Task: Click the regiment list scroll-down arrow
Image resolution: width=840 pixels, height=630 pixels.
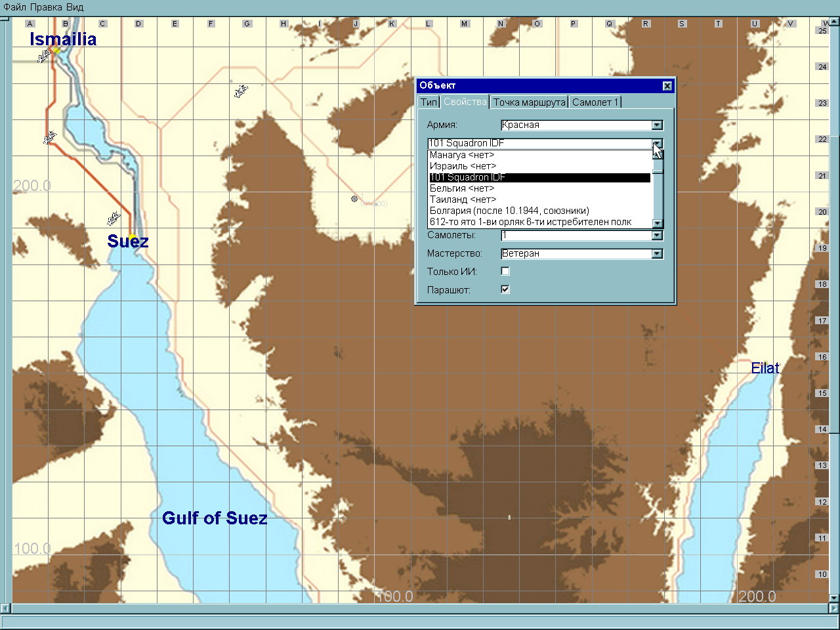Action: click(658, 223)
